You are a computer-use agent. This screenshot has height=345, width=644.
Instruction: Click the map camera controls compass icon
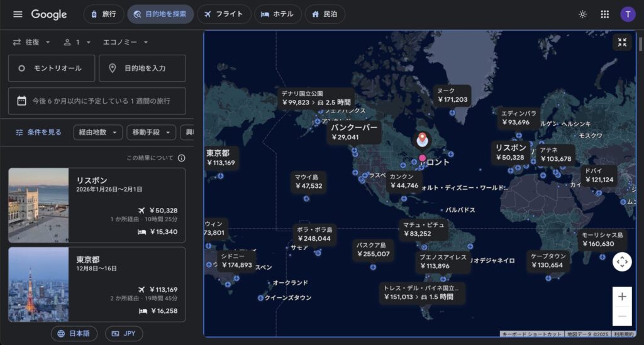[x=622, y=262]
